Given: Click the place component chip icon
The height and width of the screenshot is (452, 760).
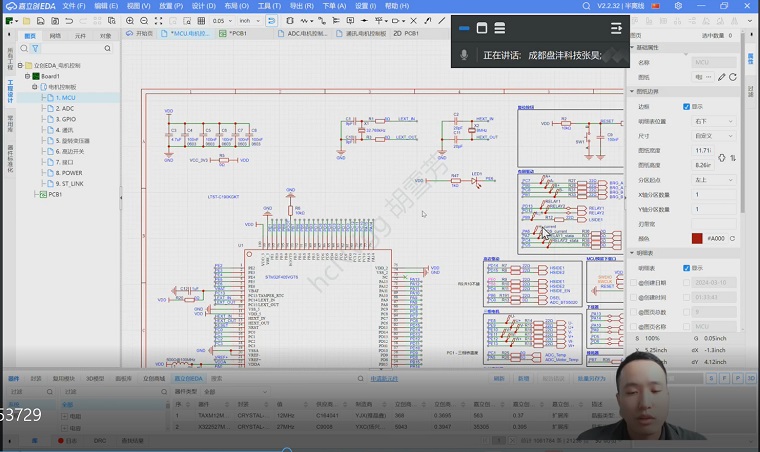Looking at the screenshot, I should point(290,21).
